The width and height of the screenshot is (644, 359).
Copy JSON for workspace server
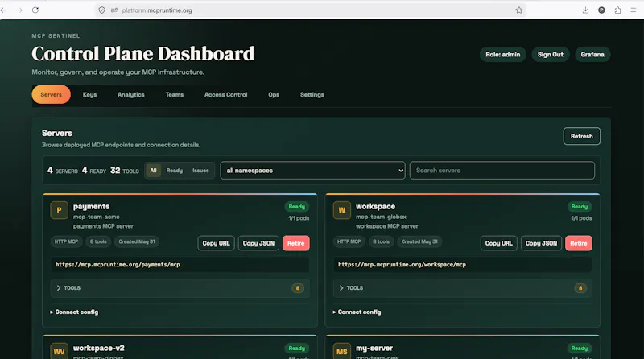541,243
